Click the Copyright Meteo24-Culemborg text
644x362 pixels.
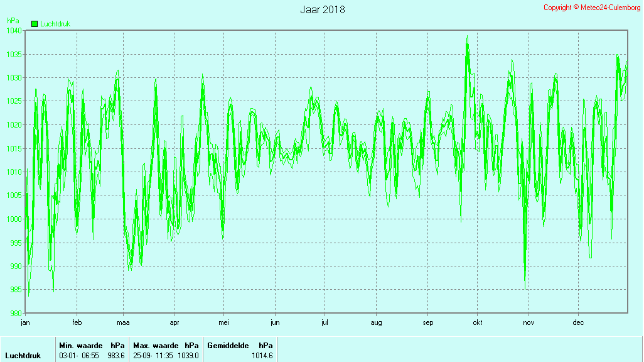pos(592,8)
